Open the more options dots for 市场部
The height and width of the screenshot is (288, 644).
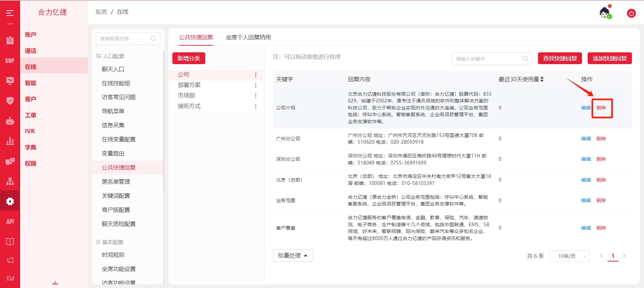[x=256, y=96]
